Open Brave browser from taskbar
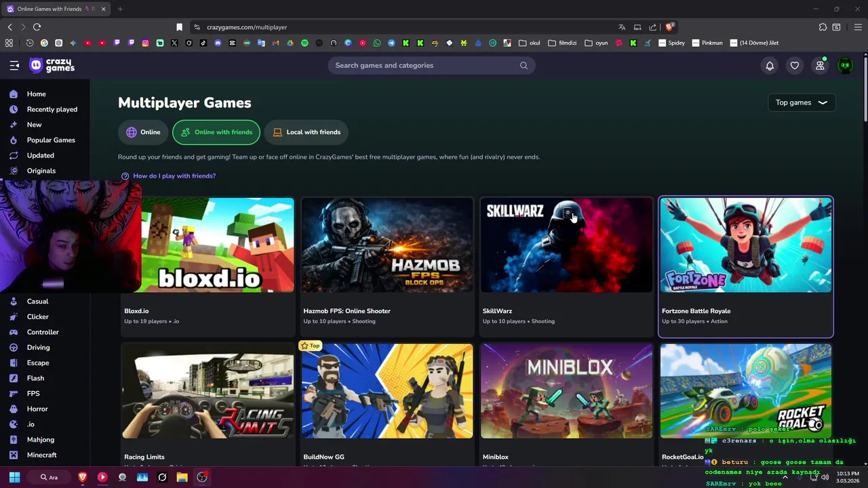Viewport: 868px width, 488px height. pos(83,477)
